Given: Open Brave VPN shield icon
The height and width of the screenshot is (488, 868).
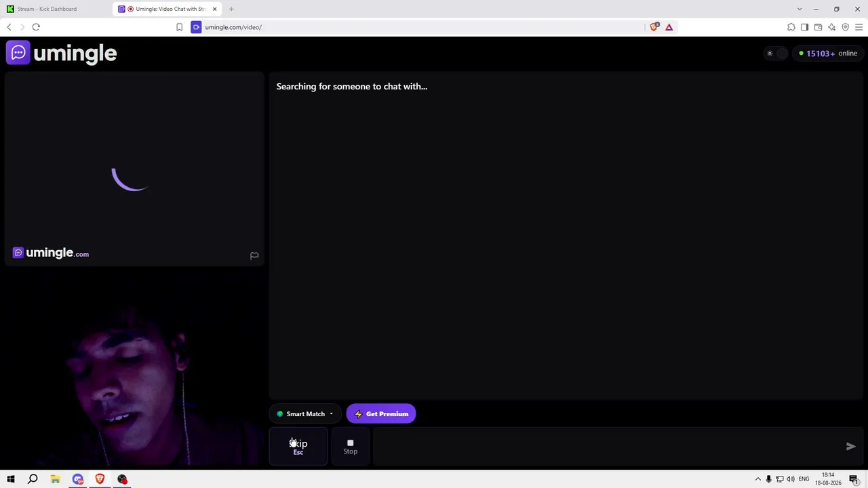Looking at the screenshot, I should click(x=845, y=27).
